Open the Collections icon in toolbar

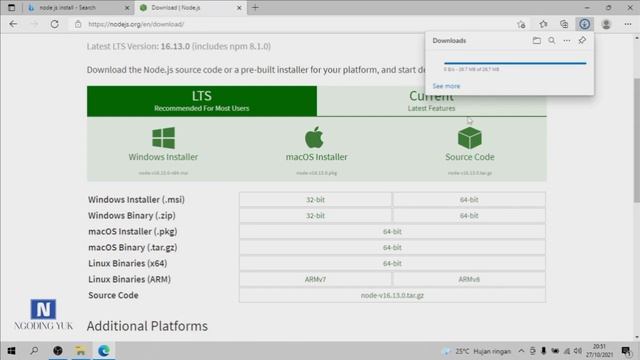564,24
